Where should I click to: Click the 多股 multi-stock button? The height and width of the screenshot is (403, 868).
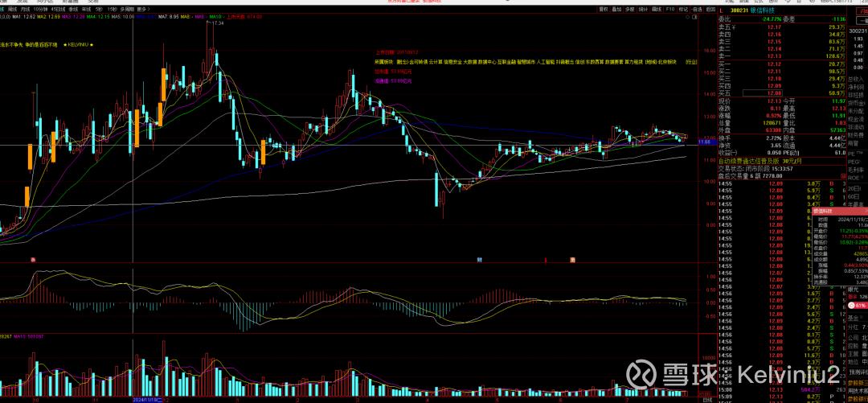point(630,10)
